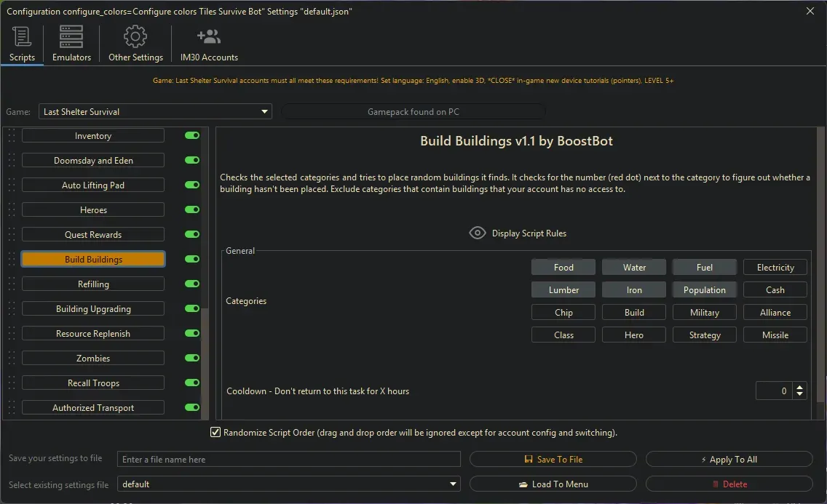Screen dimensions: 827x504
Task: Open the Game selection dropdown
Action: [x=155, y=112]
